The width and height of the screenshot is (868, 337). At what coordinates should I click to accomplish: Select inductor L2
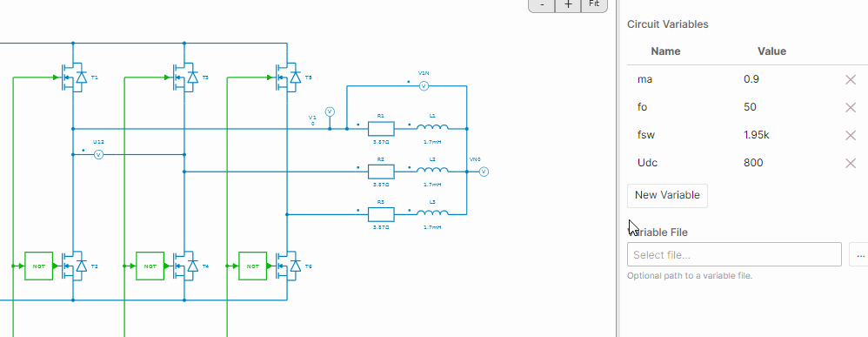(432, 170)
